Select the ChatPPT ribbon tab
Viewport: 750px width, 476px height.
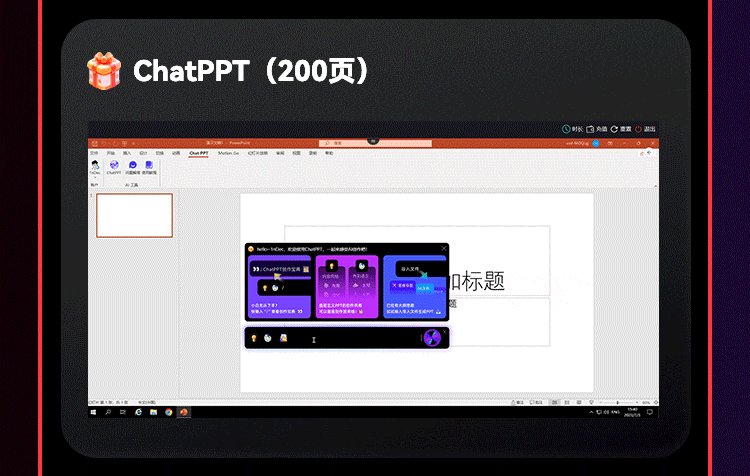pyautogui.click(x=199, y=153)
